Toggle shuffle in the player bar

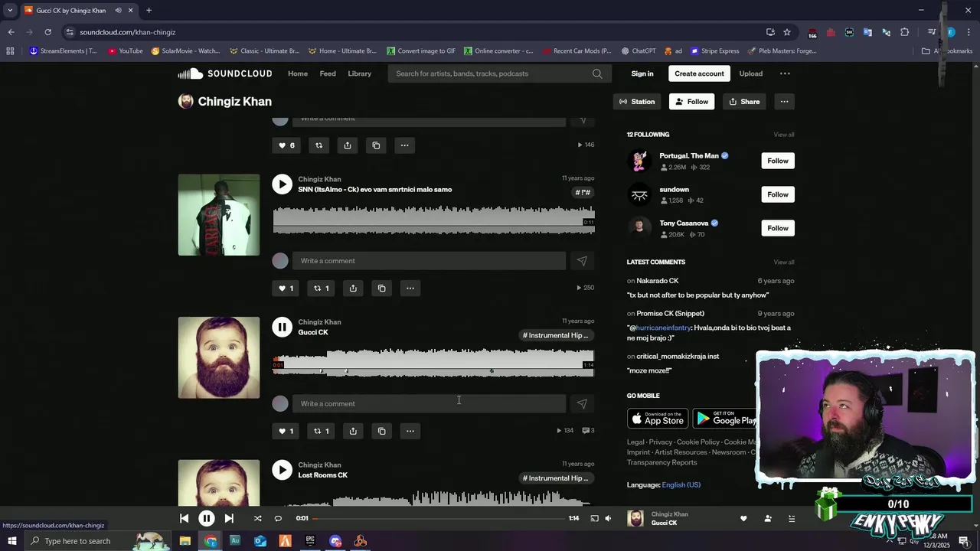(x=257, y=518)
